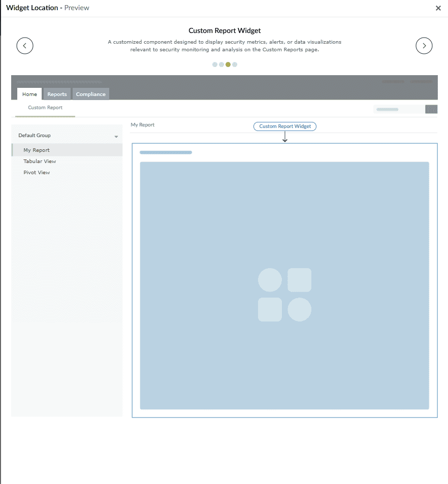448x484 pixels.
Task: Open the Compliance tab
Action: pyautogui.click(x=90, y=94)
